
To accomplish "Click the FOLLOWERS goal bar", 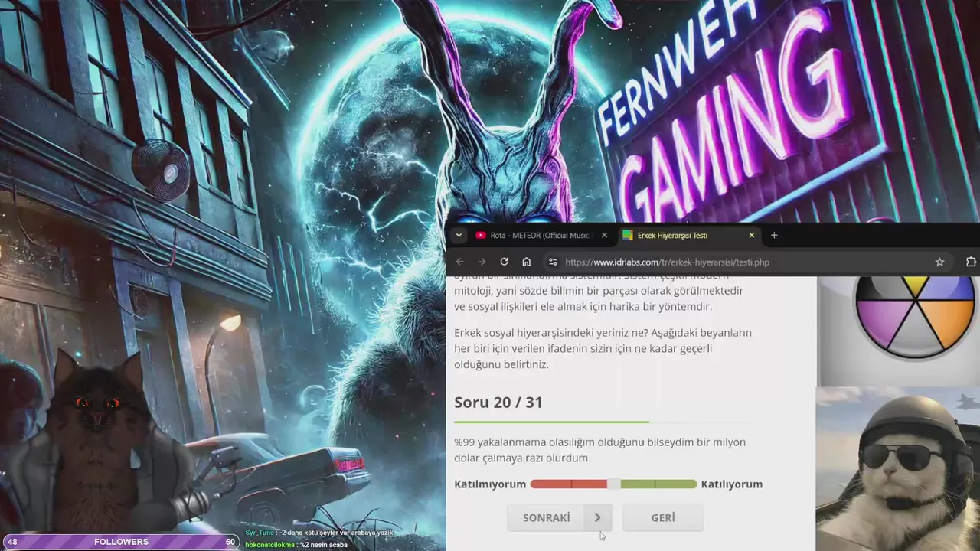I will tap(121, 542).
